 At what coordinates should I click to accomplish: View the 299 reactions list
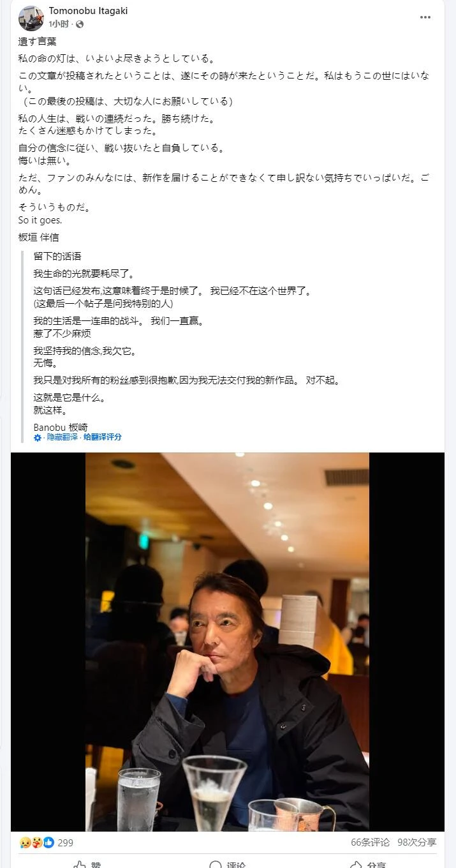[x=65, y=842]
